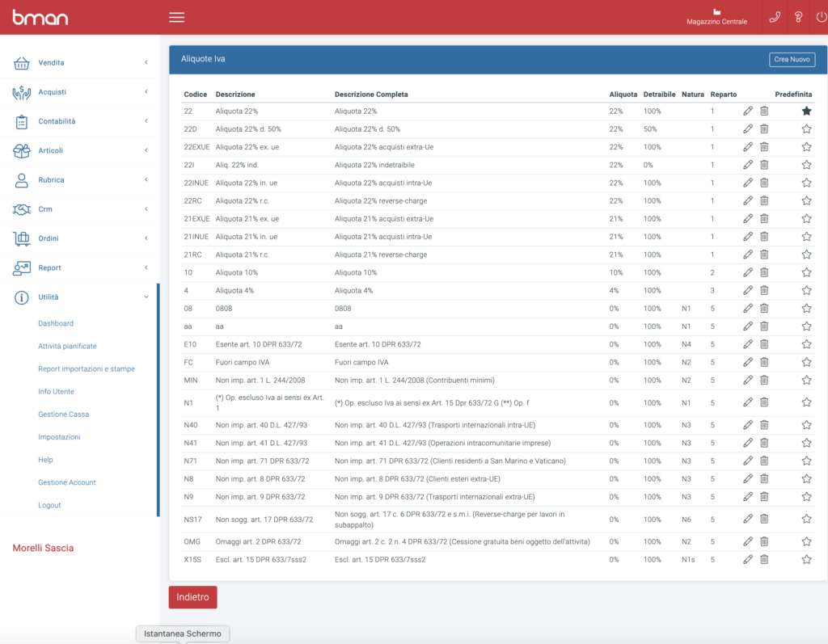Delete the OMG Omaggi row trash icon
Screen dimensions: 828x644
tap(764, 541)
